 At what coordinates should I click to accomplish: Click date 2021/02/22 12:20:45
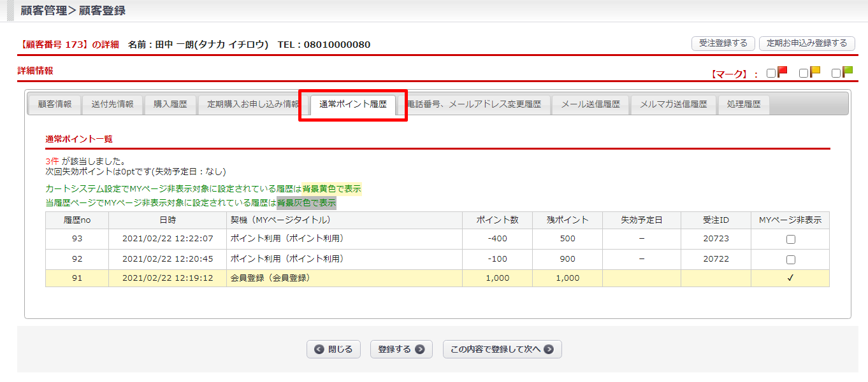click(168, 259)
